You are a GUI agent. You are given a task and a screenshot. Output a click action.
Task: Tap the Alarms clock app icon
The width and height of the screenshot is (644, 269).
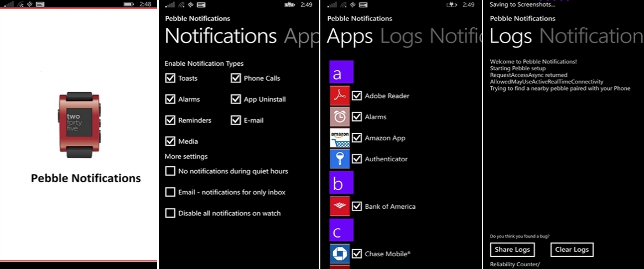tap(340, 117)
